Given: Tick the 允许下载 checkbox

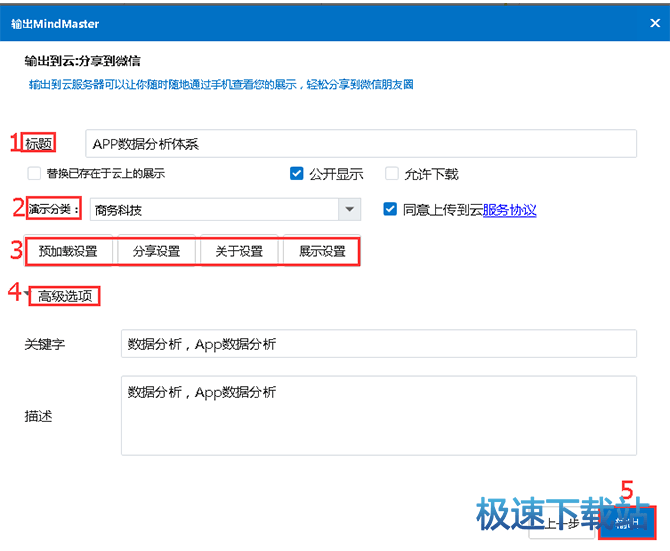Looking at the screenshot, I should [391, 173].
